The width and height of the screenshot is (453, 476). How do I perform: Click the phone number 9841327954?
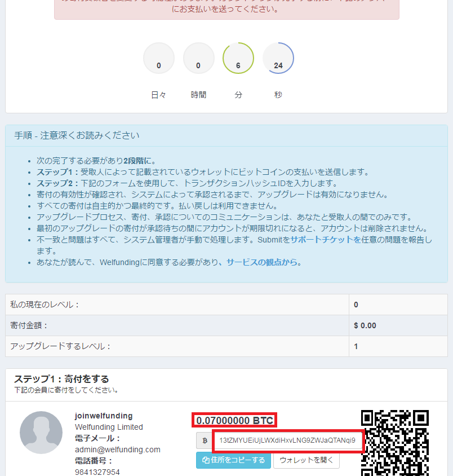[97, 472]
